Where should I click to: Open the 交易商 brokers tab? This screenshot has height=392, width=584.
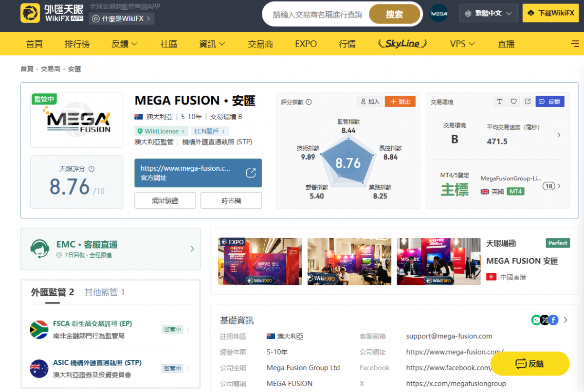tap(260, 44)
